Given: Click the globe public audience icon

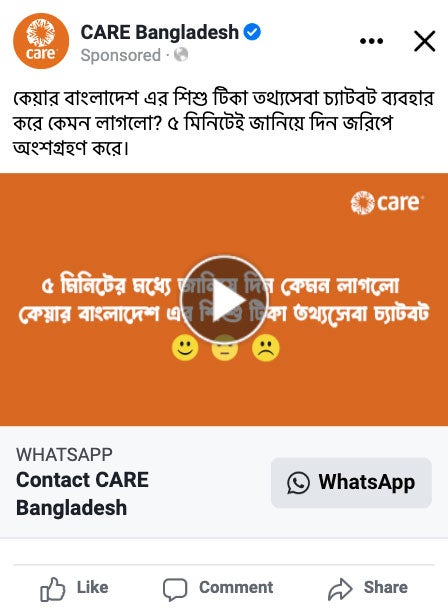Looking at the screenshot, I should click(x=181, y=55).
